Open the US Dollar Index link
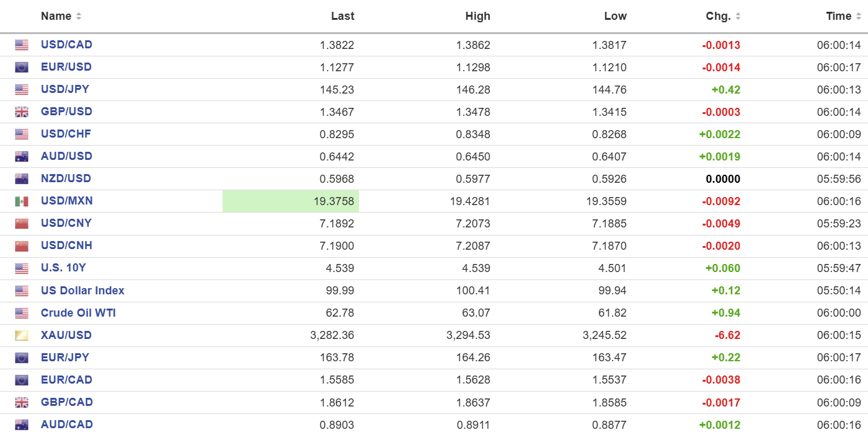868x435 pixels. pyautogui.click(x=82, y=291)
